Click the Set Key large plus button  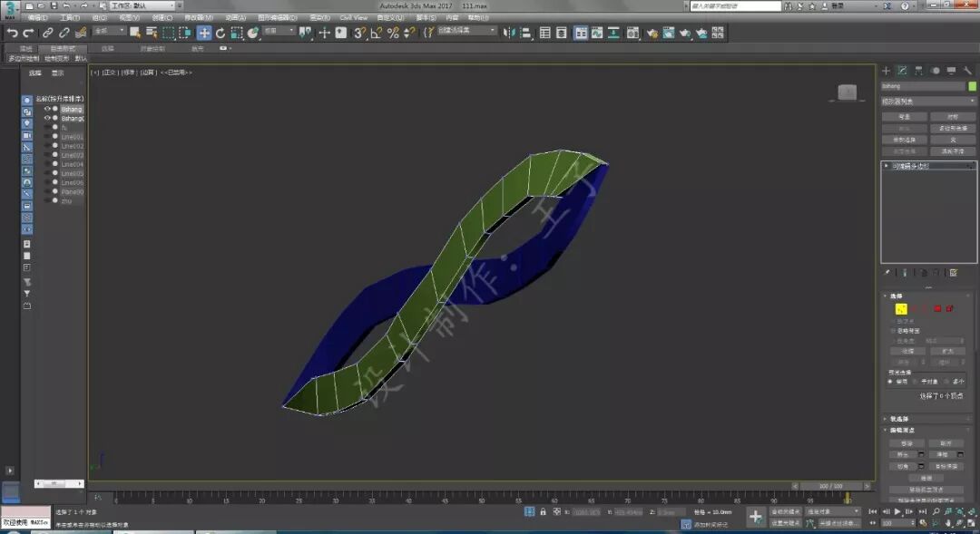(756, 517)
